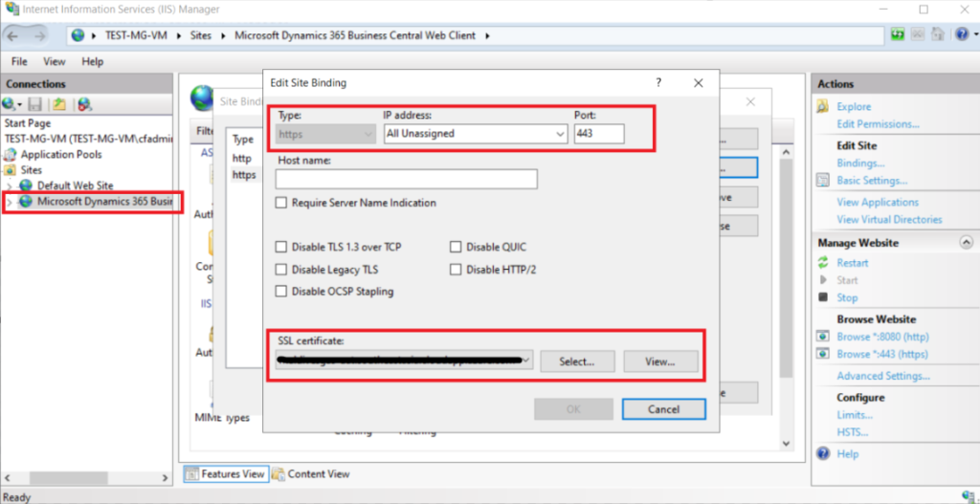Toggle the Disable OCSP Stapling checkbox

pyautogui.click(x=281, y=292)
